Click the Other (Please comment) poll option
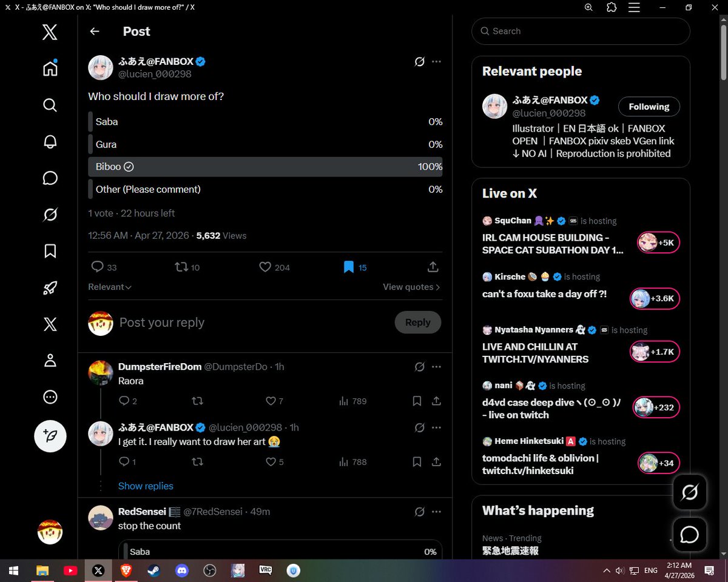The width and height of the screenshot is (728, 582). point(265,189)
